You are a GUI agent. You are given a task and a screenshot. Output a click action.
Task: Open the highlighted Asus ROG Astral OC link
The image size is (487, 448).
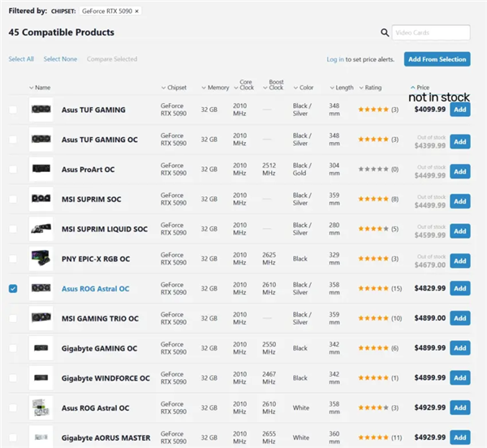(x=95, y=289)
